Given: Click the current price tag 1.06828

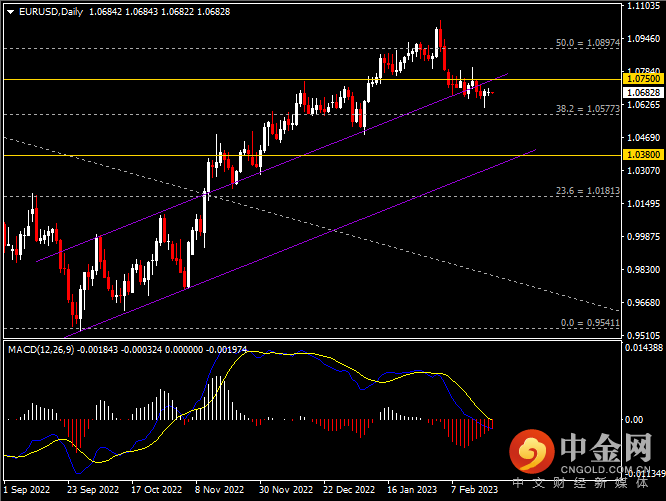Looking at the screenshot, I should tap(640, 92).
